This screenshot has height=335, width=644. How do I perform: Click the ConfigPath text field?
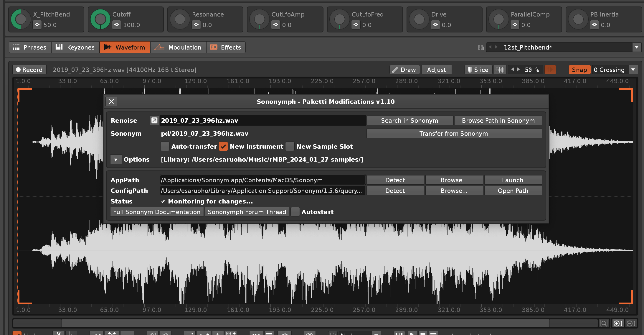point(262,191)
